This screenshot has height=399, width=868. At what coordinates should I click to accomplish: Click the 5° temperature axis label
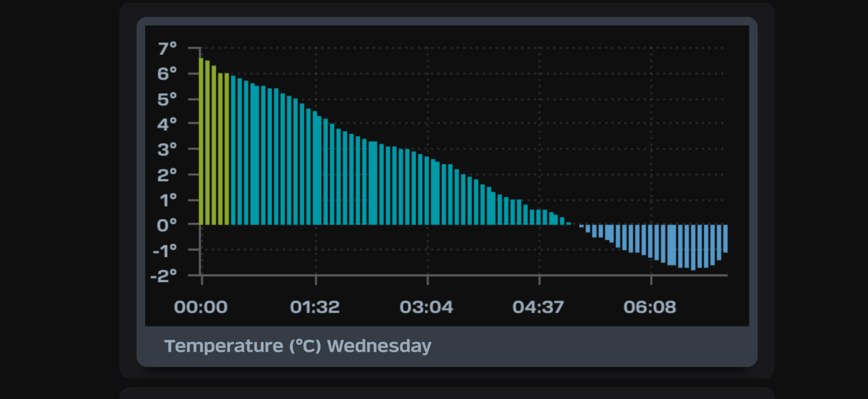point(167,99)
